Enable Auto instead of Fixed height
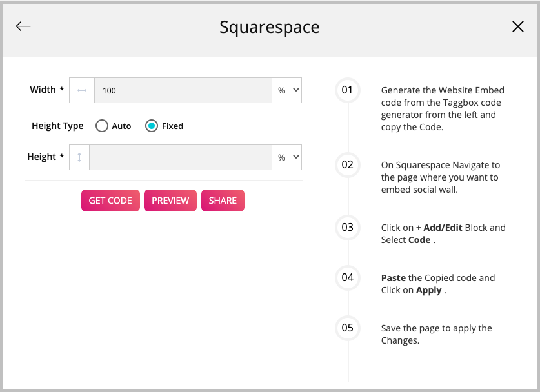 102,126
